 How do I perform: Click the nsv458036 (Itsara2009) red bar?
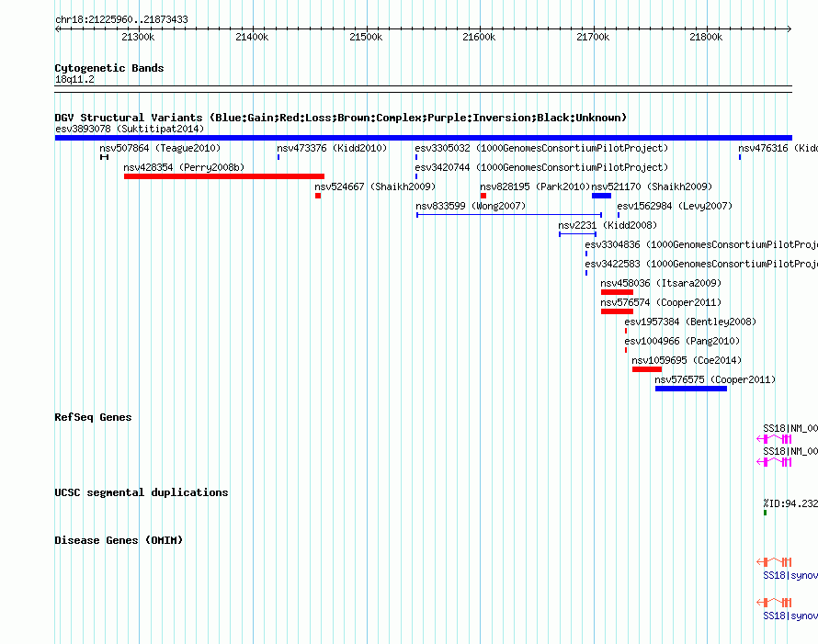[x=617, y=292]
